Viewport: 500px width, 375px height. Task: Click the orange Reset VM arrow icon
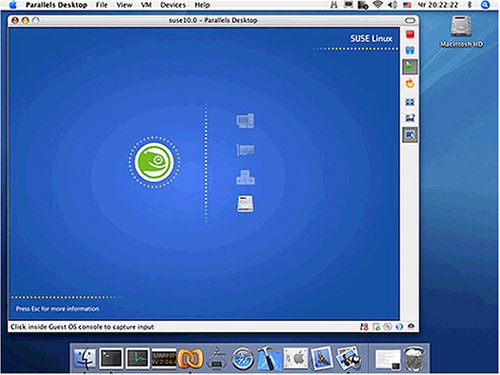tap(410, 83)
